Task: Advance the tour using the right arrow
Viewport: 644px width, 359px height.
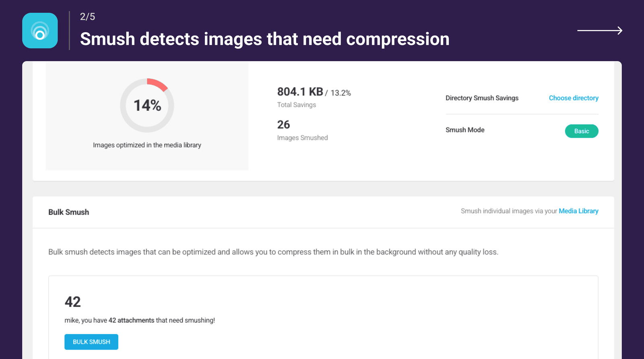Action: (x=599, y=30)
